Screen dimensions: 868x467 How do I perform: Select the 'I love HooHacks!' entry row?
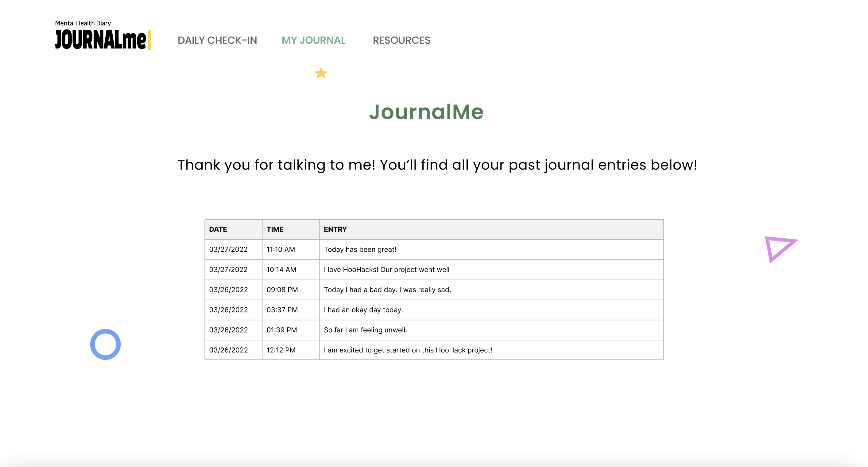click(x=386, y=270)
